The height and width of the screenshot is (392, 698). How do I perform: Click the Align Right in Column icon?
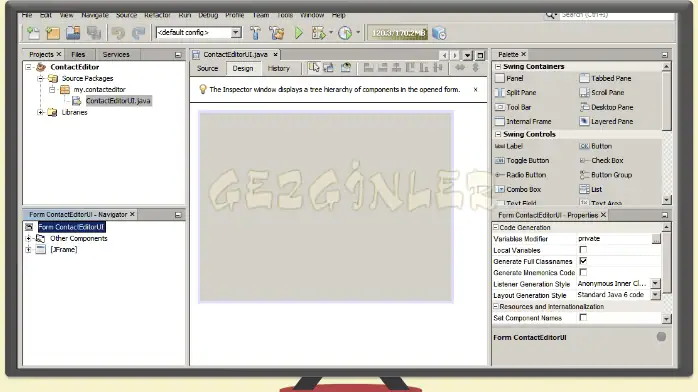click(382, 68)
